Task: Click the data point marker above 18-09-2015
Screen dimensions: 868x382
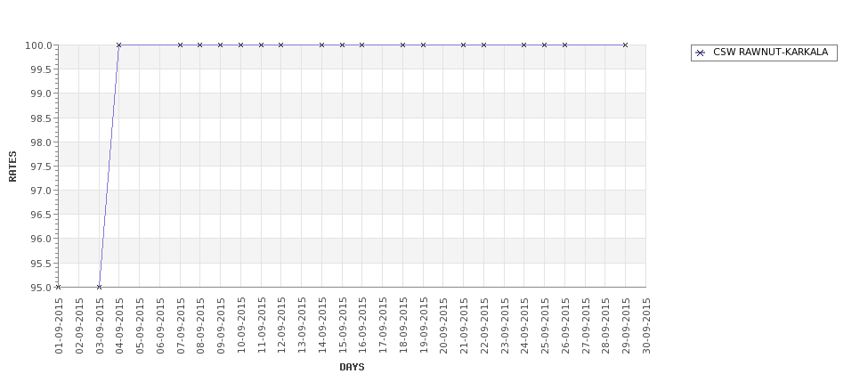Action: [x=403, y=45]
